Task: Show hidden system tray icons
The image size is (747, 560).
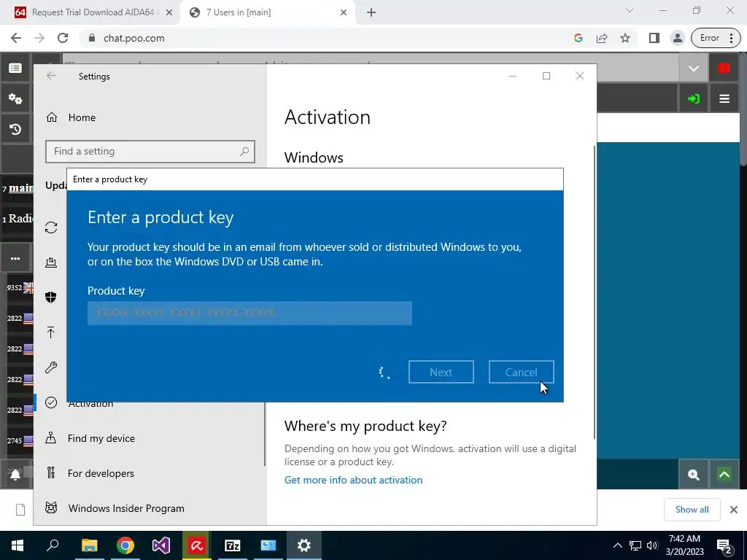Action: tap(617, 545)
